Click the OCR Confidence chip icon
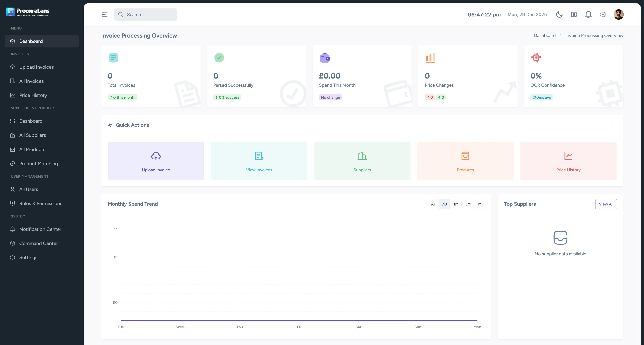This screenshot has width=644, height=345. [536, 58]
